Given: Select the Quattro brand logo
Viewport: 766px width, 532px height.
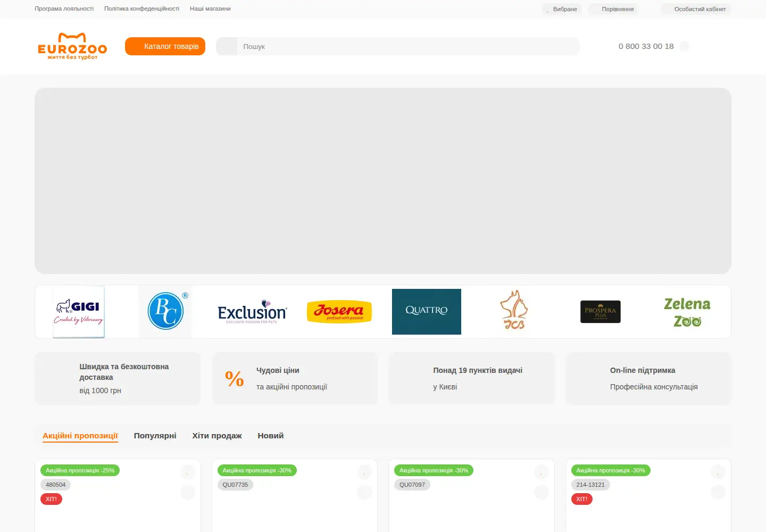Looking at the screenshot, I should coord(427,312).
